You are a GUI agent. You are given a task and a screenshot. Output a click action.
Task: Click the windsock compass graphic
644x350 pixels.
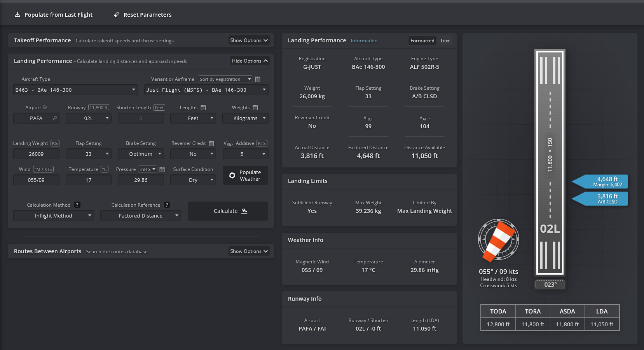point(498,240)
